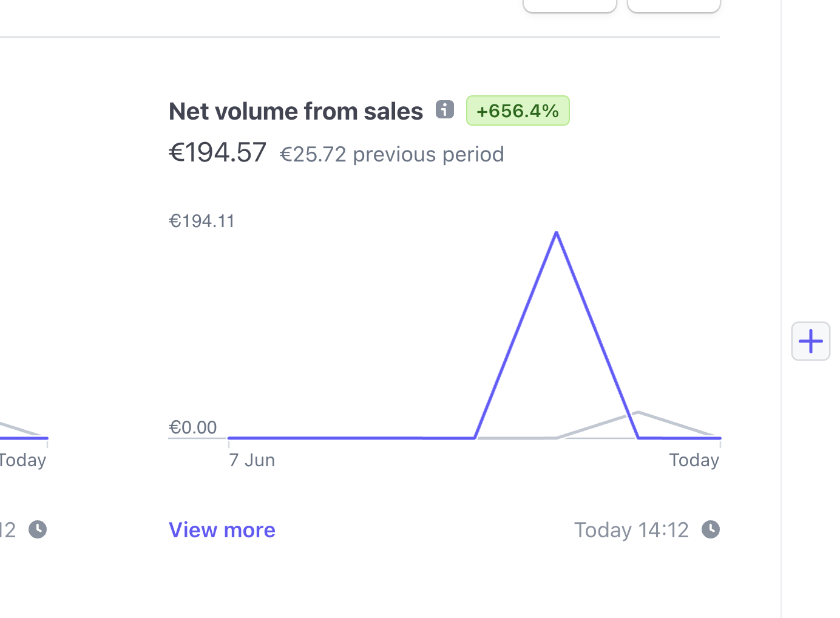The height and width of the screenshot is (618, 840).
Task: Click the info icon beside Net volume from sales
Action: point(445,109)
